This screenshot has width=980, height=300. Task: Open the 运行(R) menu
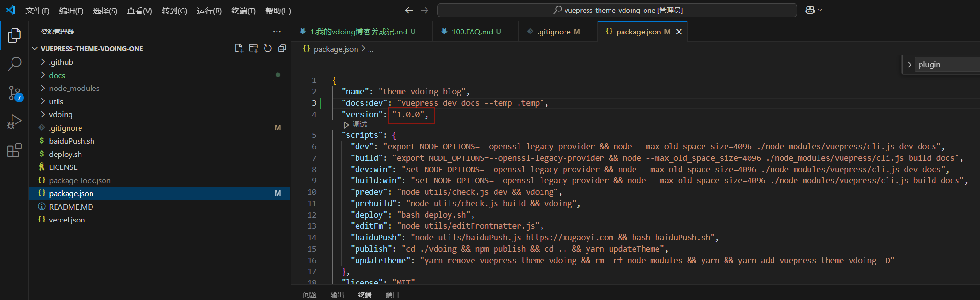coord(209,11)
